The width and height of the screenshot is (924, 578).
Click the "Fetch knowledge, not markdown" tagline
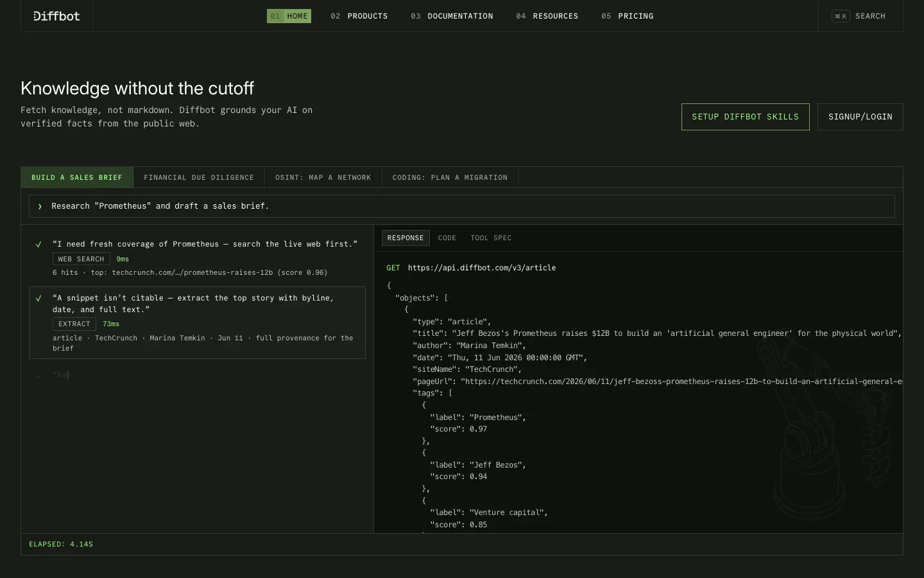(x=167, y=117)
